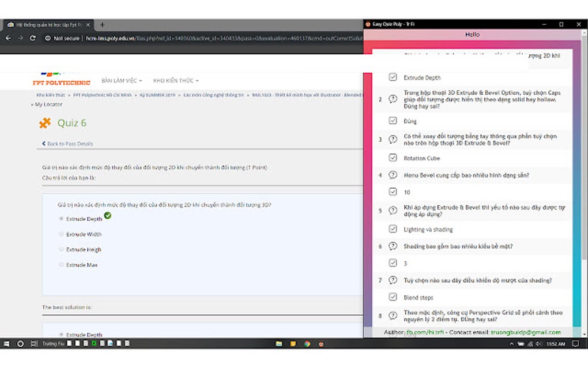Click the browser back navigation arrow
This screenshot has height=368, width=588.
pos(8,38)
